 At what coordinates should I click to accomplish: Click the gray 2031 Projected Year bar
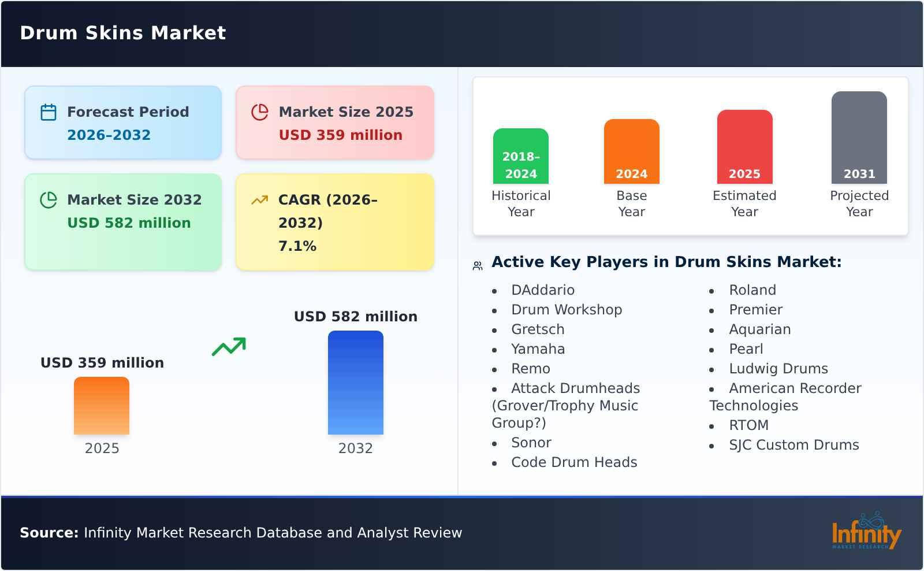859,138
